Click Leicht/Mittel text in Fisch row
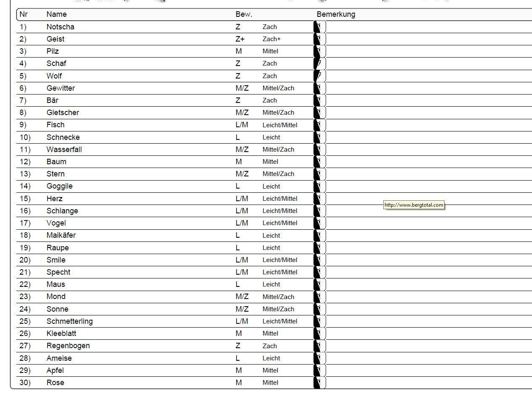532x399 pixels. pyautogui.click(x=280, y=125)
